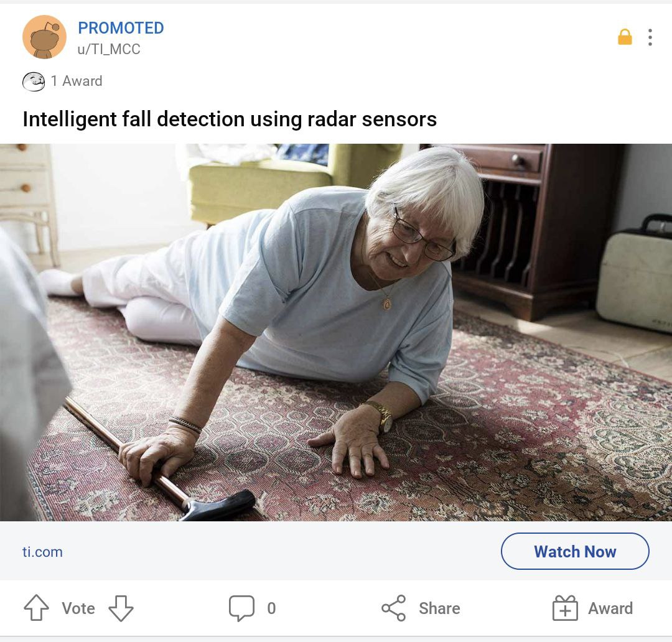This screenshot has height=642, width=672.
Task: Downvote the promoted post
Action: click(121, 608)
